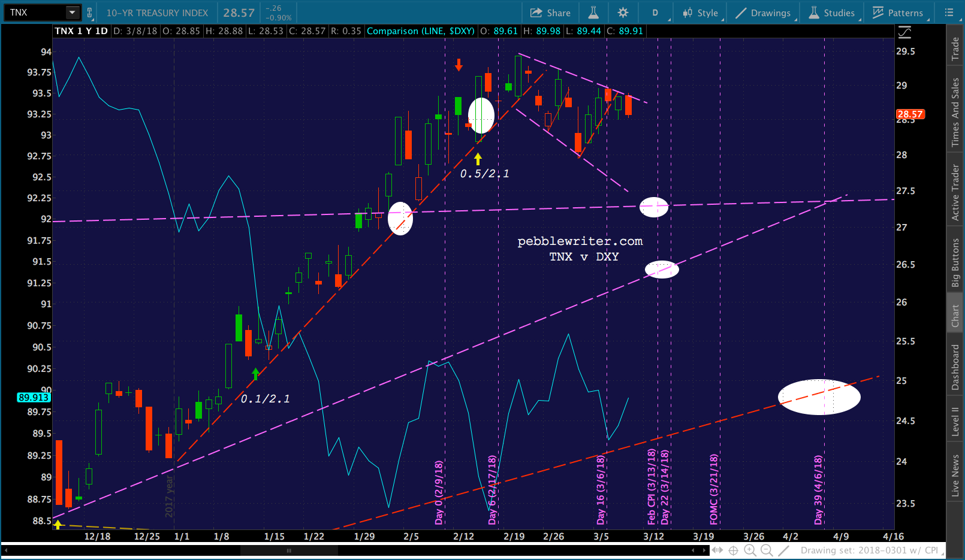Image resolution: width=965 pixels, height=560 pixels.
Task: Open the list menu icon at toolbar end
Action: [949, 13]
